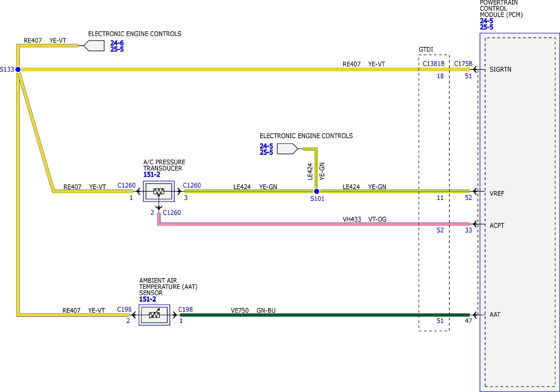The image size is (560, 392).
Task: Click the S101 splice label
Action: tap(317, 199)
